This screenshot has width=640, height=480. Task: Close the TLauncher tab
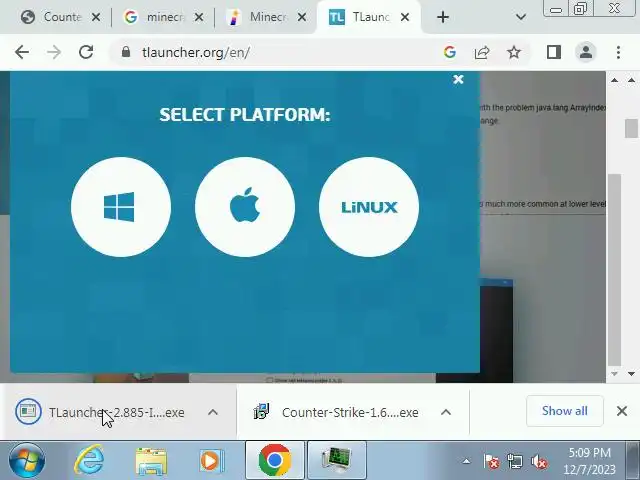[404, 17]
